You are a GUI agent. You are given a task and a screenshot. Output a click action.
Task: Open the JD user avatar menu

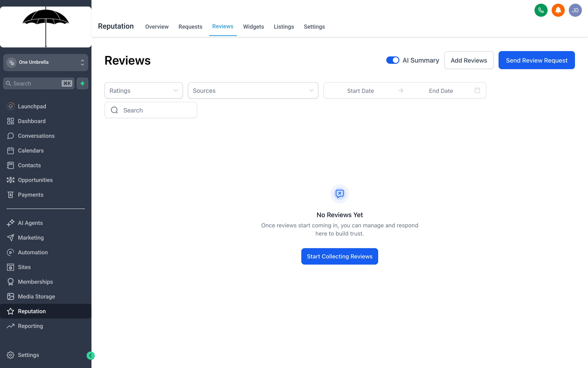click(x=575, y=10)
